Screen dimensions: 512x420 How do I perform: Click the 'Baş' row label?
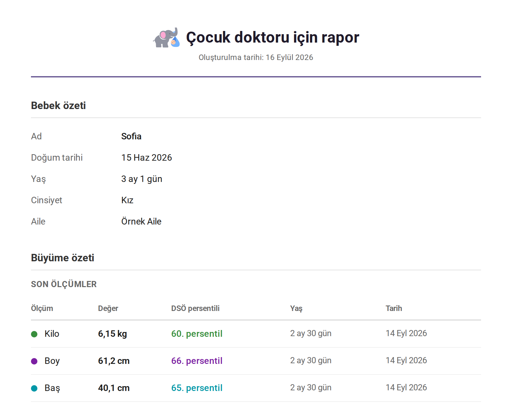tap(52, 388)
